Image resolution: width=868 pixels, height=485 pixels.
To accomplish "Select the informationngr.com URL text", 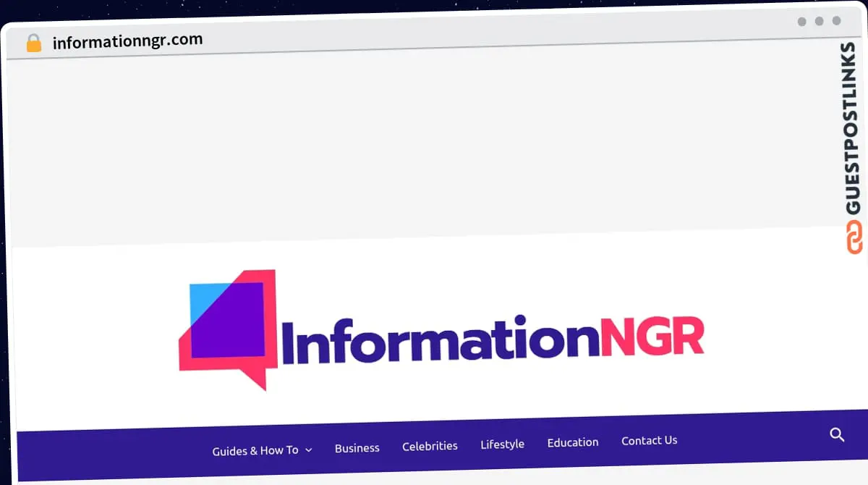I will tap(127, 41).
